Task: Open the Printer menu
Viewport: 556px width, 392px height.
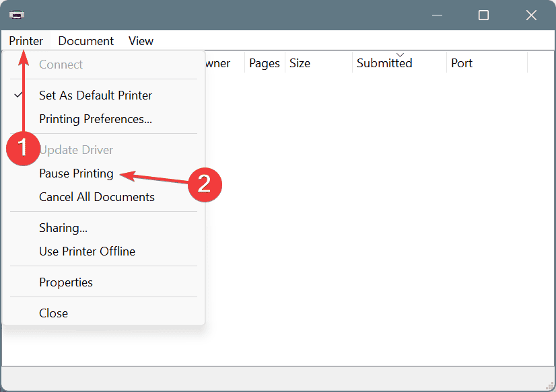Action: pos(26,41)
